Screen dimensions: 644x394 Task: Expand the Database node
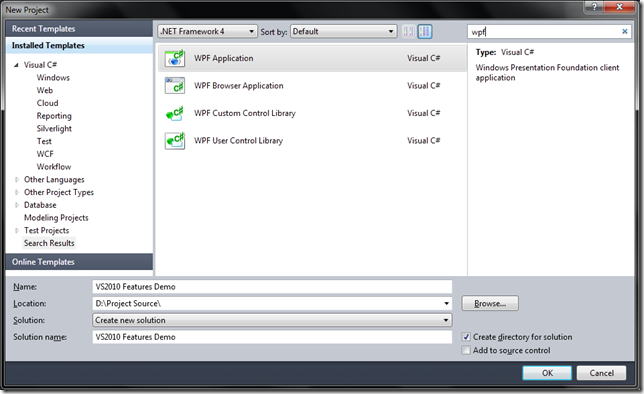[16, 205]
